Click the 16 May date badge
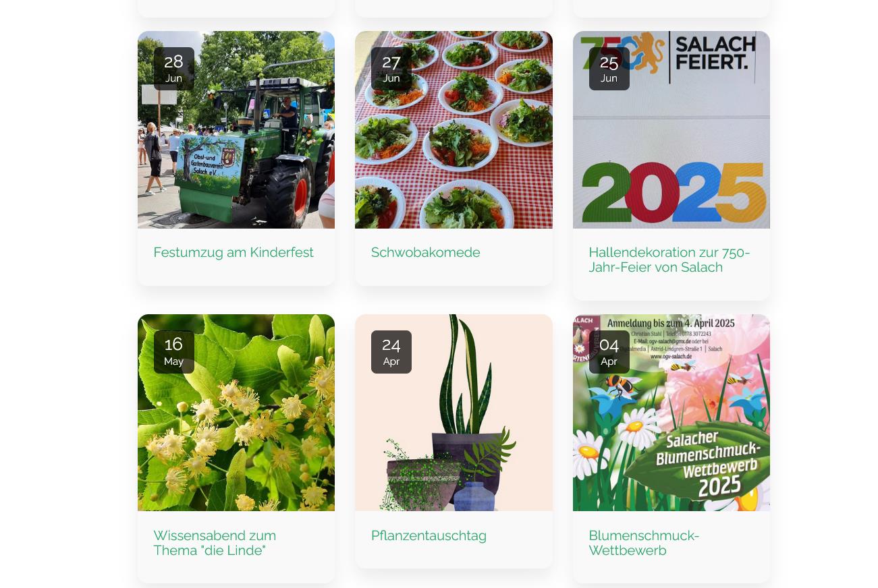The image size is (878, 588). tap(174, 352)
